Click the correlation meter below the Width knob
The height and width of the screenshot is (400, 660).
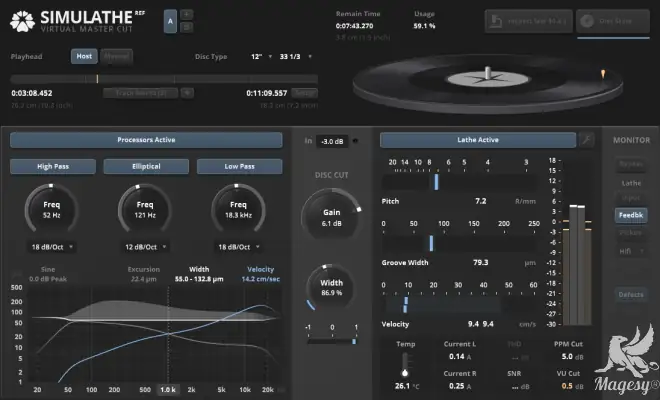tap(332, 341)
